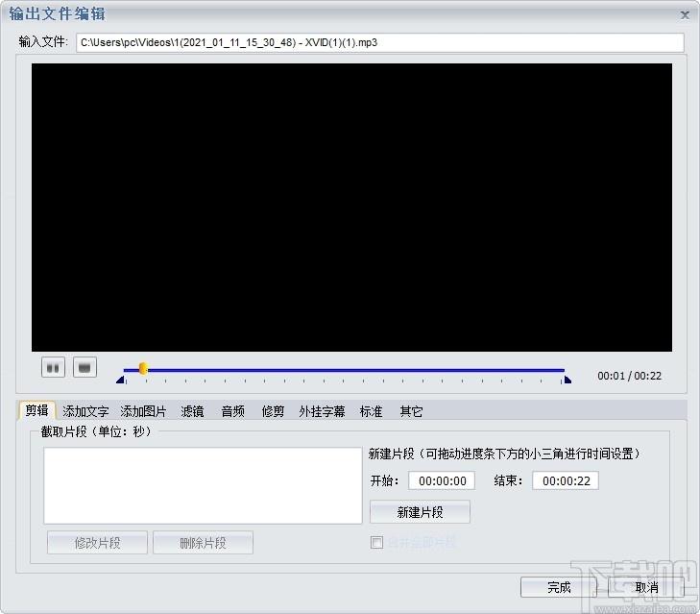Select the right end triangle marker under the progress bar
Screen dimensions: 700x614
[x=567, y=381]
